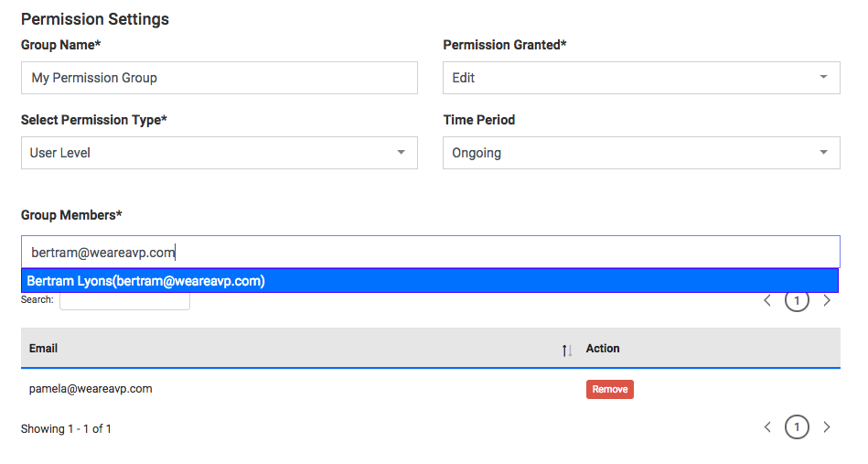868x464 pixels.
Task: Open the Permission Granted dropdown
Action: click(641, 78)
